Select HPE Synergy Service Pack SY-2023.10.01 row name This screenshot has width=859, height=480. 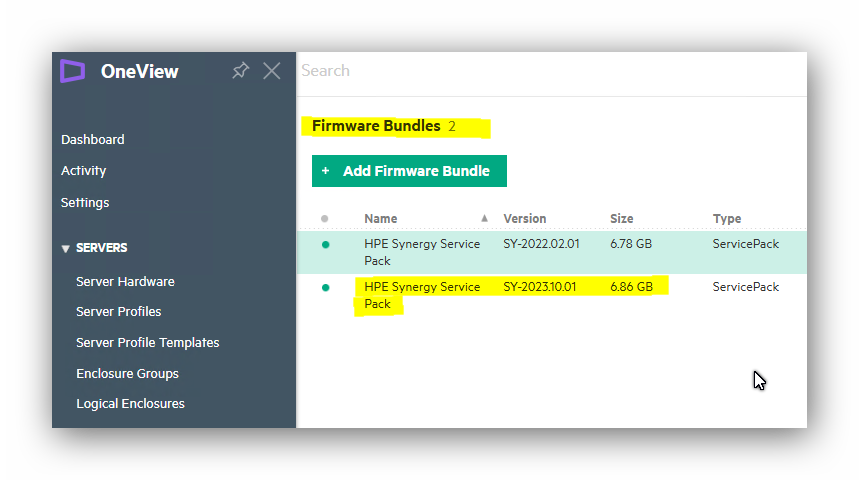point(422,295)
